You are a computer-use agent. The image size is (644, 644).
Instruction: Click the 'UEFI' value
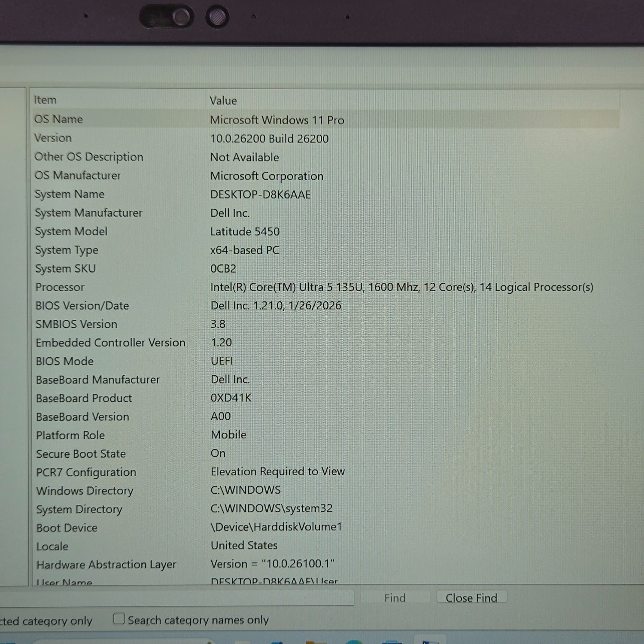tap(222, 361)
